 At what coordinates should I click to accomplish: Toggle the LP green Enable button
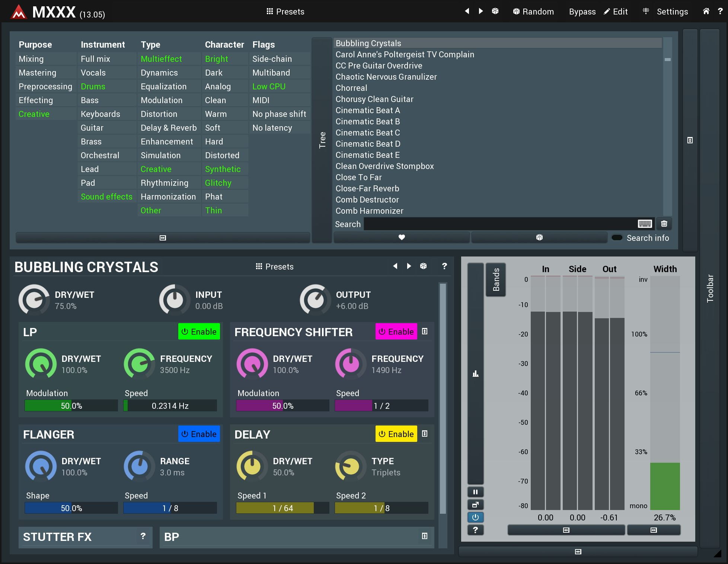(199, 332)
